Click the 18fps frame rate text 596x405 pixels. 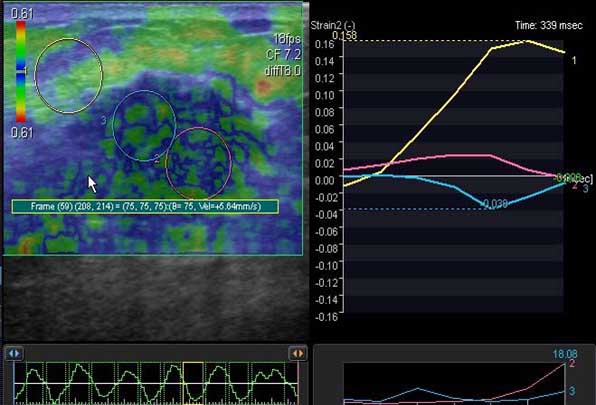coord(287,39)
